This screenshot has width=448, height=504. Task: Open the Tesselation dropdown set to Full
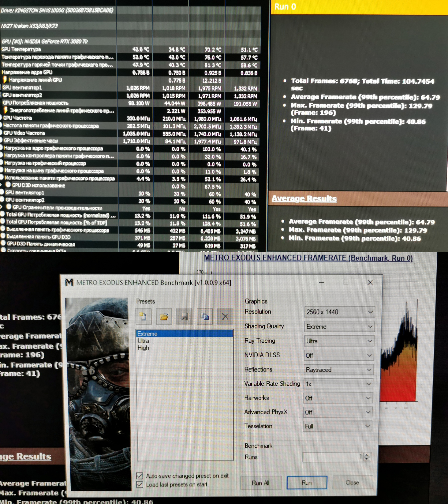pos(337,426)
